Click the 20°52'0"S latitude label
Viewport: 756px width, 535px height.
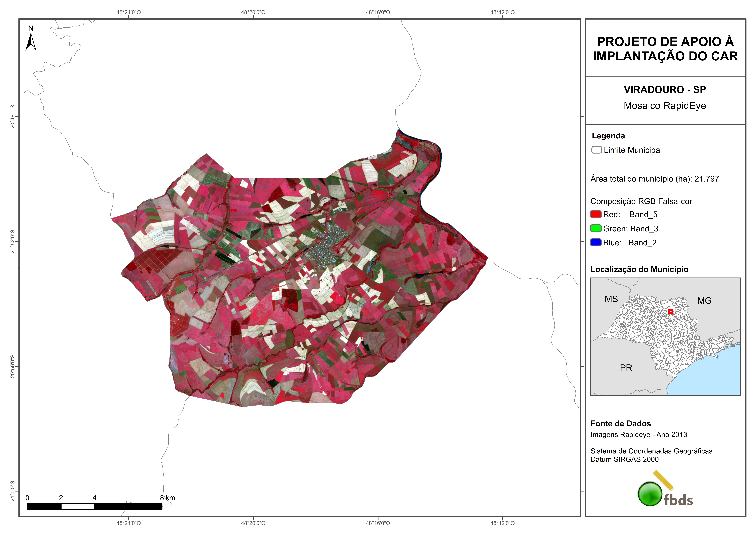12,241
